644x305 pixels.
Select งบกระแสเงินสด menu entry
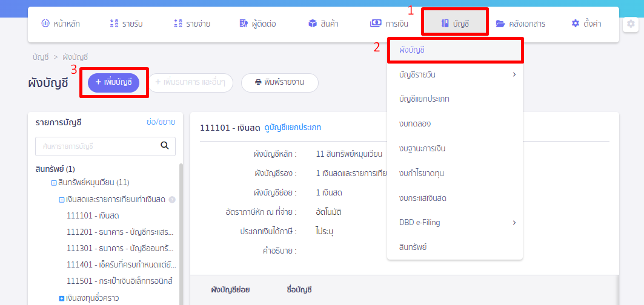[455, 198]
